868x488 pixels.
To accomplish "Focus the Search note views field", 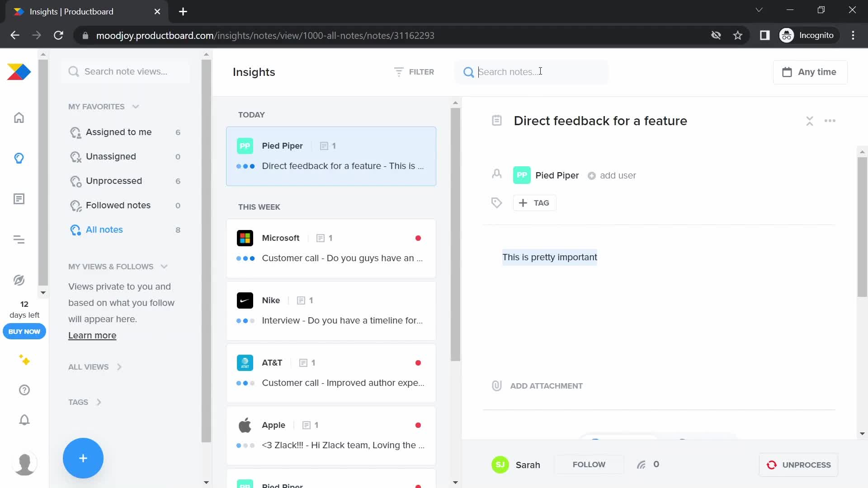I will pyautogui.click(x=126, y=71).
